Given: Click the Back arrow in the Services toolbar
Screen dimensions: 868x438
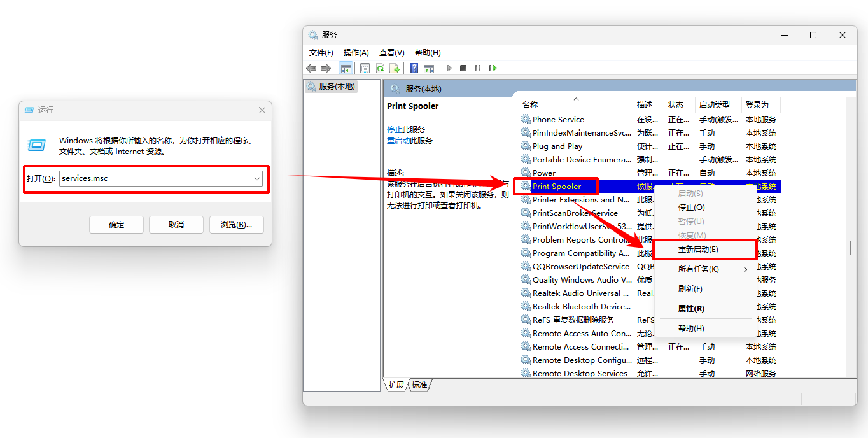Looking at the screenshot, I should coord(311,68).
